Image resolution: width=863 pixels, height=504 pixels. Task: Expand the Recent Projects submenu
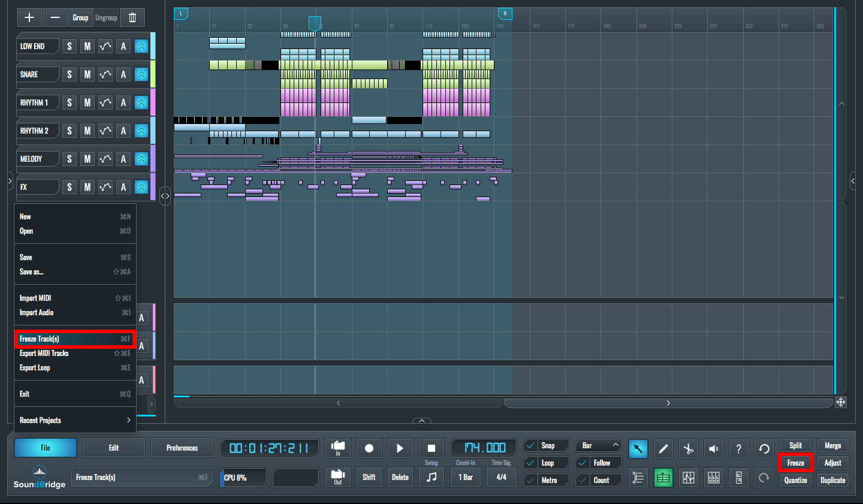(74, 420)
